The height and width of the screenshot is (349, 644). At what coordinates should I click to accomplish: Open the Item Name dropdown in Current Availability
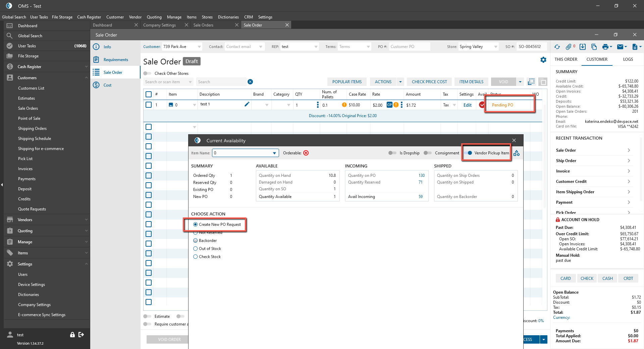click(x=274, y=153)
